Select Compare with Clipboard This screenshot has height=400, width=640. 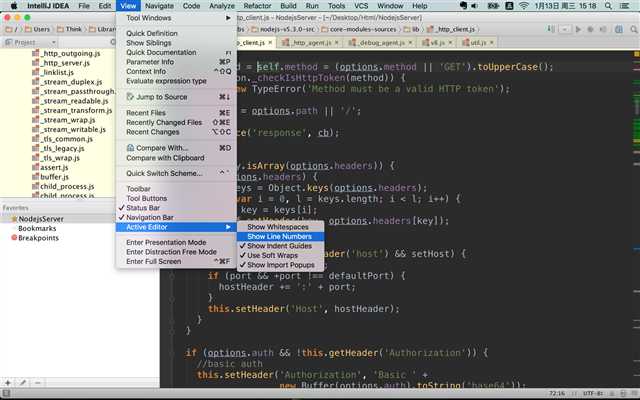(x=176, y=158)
